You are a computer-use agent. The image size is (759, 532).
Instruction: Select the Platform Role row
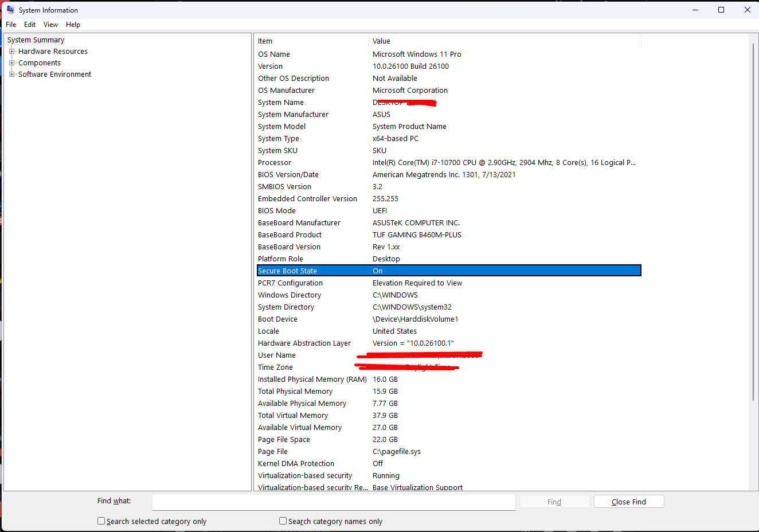click(x=449, y=259)
